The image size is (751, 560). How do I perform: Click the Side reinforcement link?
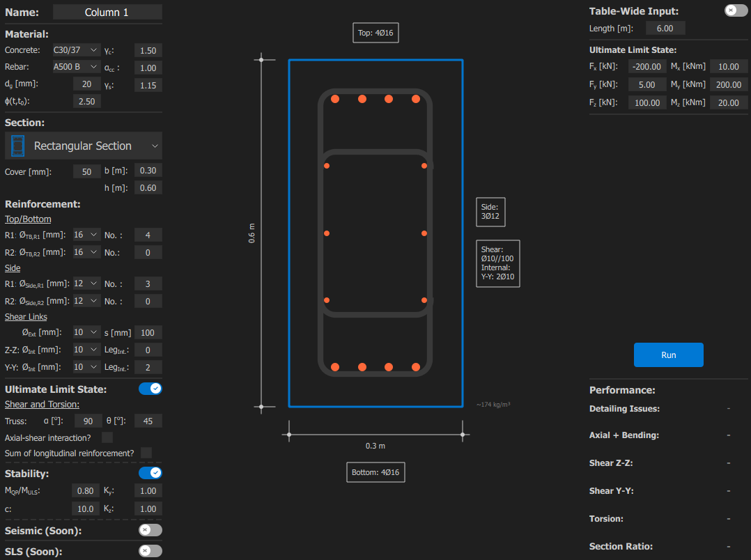tap(13, 267)
